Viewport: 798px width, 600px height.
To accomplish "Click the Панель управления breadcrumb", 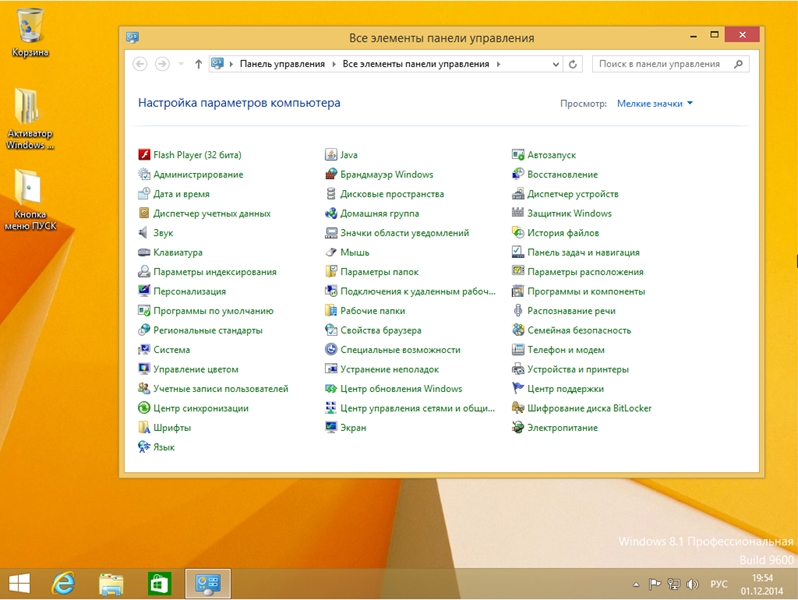I will tap(282, 64).
